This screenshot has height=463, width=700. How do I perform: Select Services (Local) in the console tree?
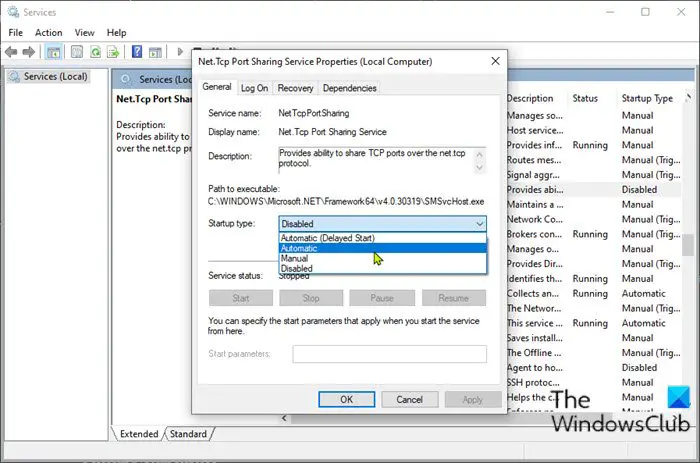tap(55, 76)
